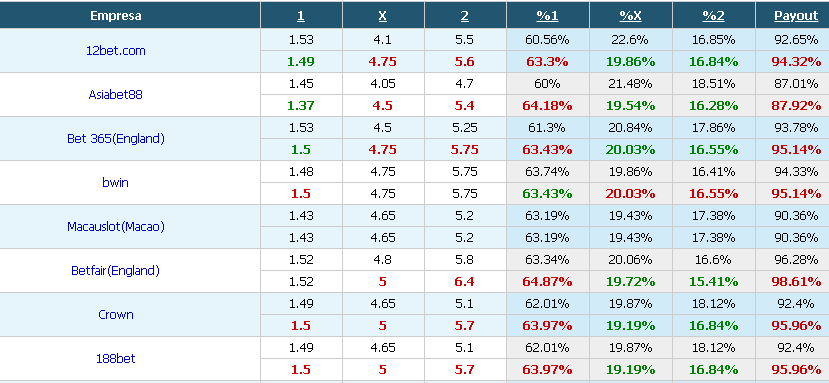Click the Crown bookmaker link

click(115, 314)
